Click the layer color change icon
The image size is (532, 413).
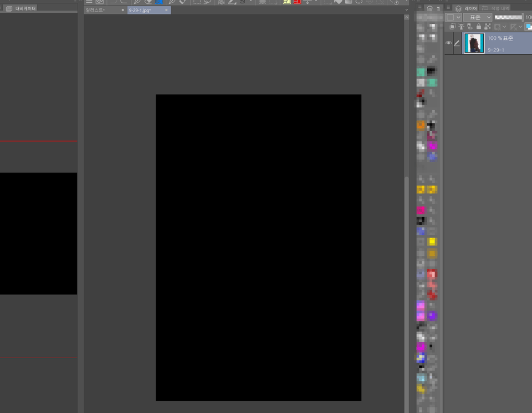point(528,27)
